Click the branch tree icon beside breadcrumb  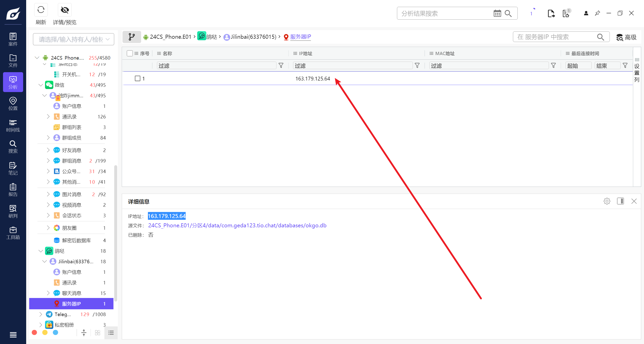[x=132, y=37]
